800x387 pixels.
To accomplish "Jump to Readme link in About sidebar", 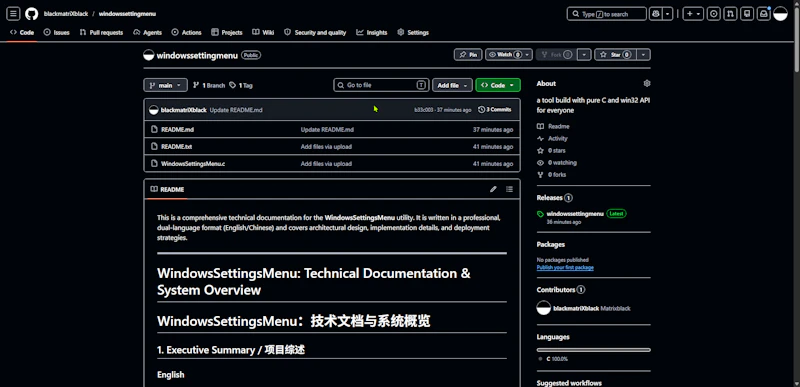I will coord(553,126).
